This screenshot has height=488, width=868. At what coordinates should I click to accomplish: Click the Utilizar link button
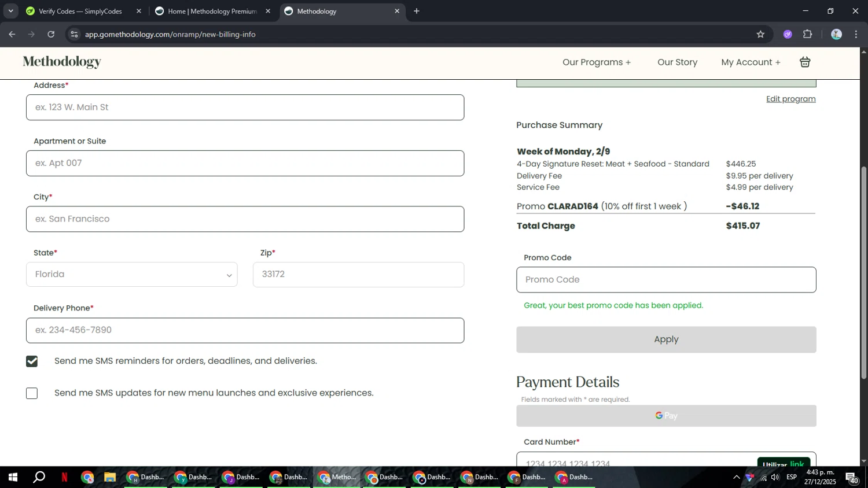click(784, 463)
